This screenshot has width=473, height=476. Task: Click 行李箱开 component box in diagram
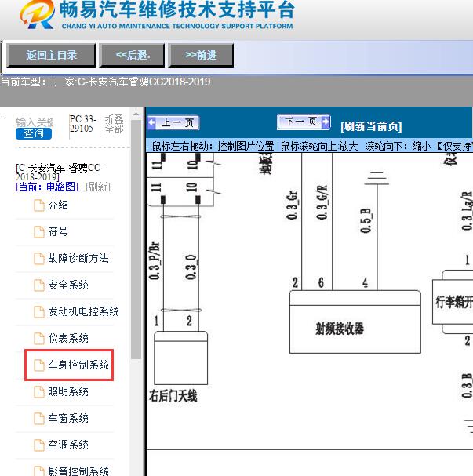point(453,302)
